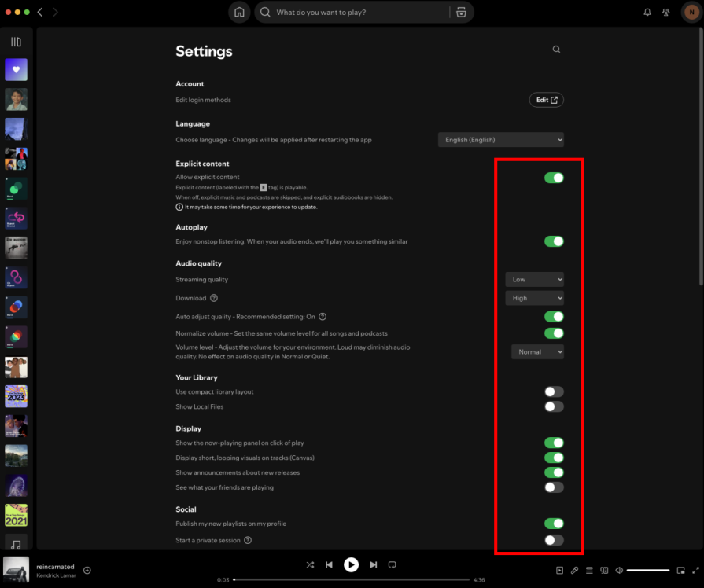Open the Streaming quality dropdown

[534, 279]
